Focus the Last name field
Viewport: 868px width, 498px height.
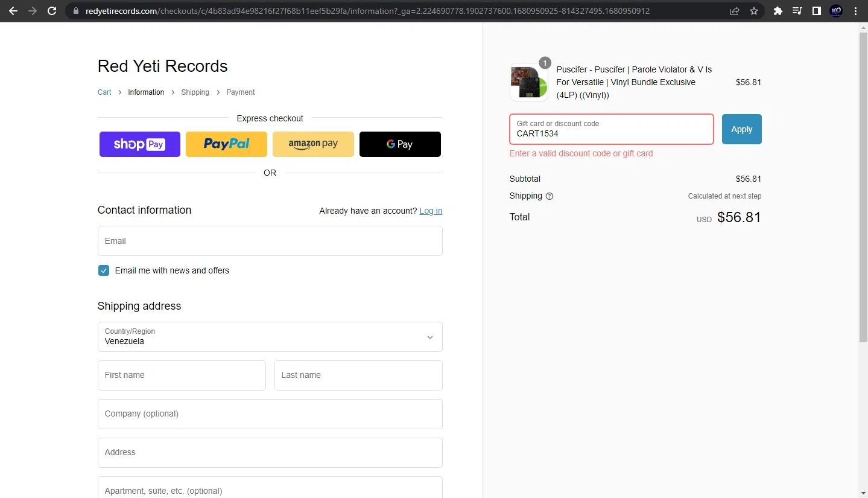tap(358, 375)
